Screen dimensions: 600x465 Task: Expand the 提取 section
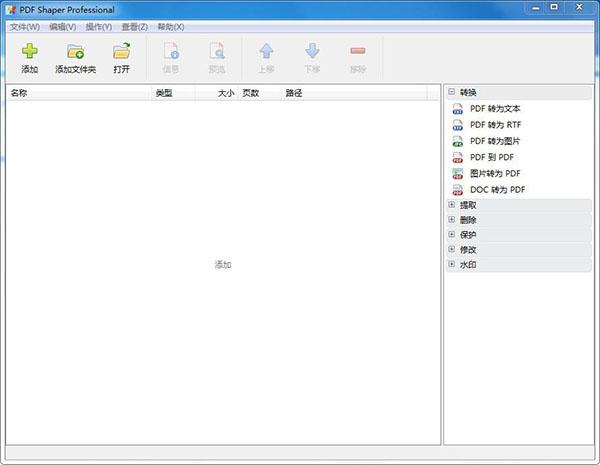click(452, 205)
